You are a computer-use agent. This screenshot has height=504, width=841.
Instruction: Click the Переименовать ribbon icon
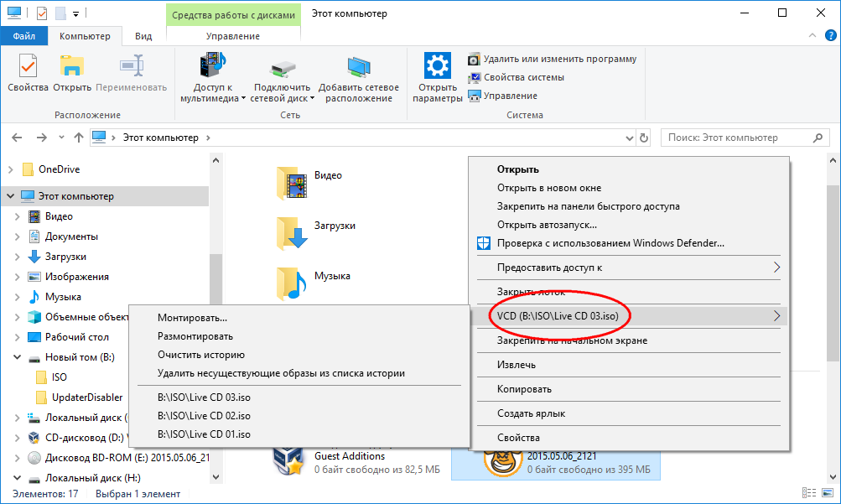point(132,66)
